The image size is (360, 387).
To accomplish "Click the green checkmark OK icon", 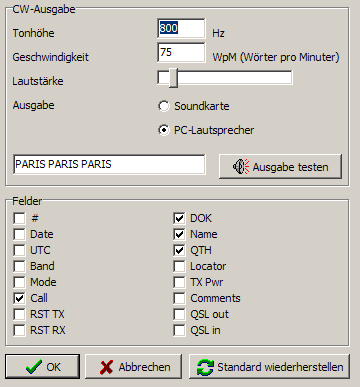I will click(x=34, y=367).
